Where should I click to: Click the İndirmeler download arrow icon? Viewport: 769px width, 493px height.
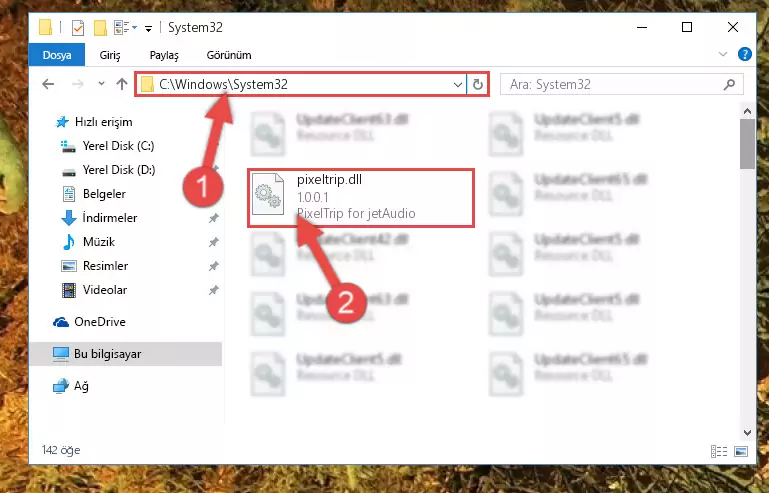69,218
